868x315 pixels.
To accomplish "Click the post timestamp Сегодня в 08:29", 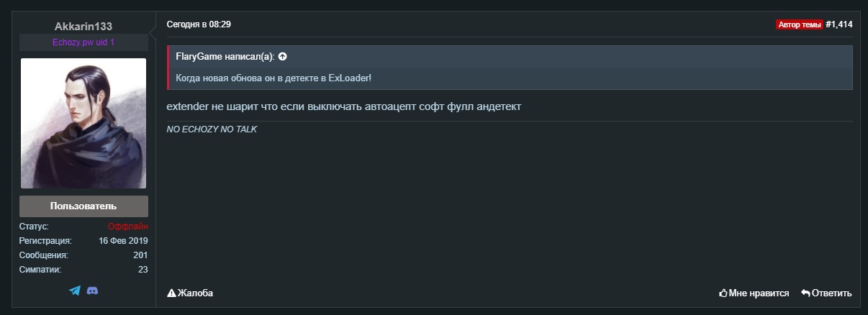I will [x=199, y=24].
